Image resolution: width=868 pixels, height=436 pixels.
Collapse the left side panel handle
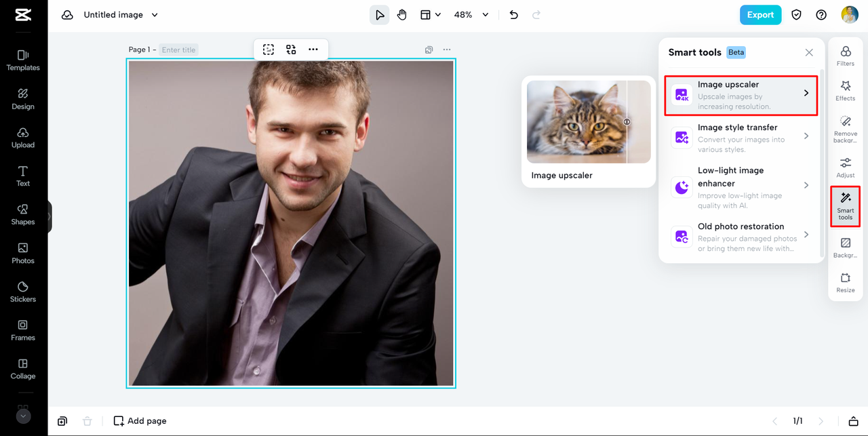tap(49, 217)
